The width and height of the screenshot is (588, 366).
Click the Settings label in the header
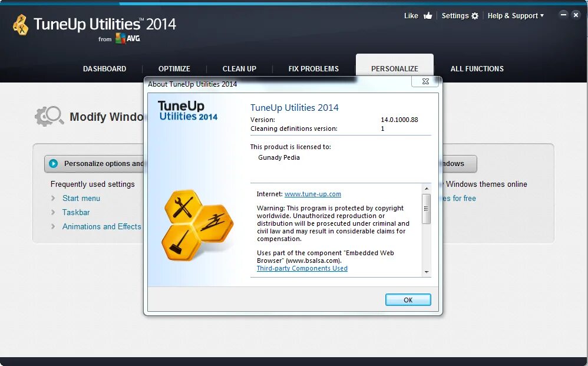pos(455,16)
